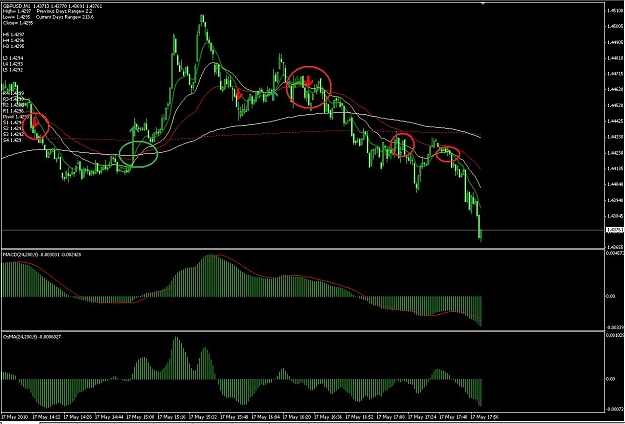Image resolution: width=625 pixels, height=424 pixels.
Task: Click the separator between MACD and OsMA panes
Action: (303, 331)
